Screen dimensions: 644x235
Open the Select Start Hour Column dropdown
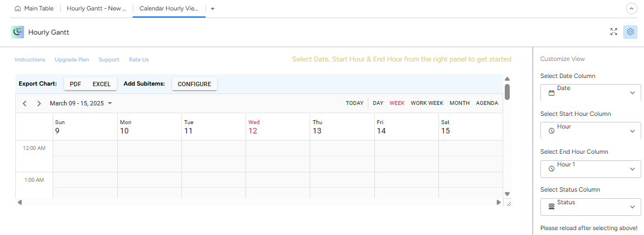591,131
